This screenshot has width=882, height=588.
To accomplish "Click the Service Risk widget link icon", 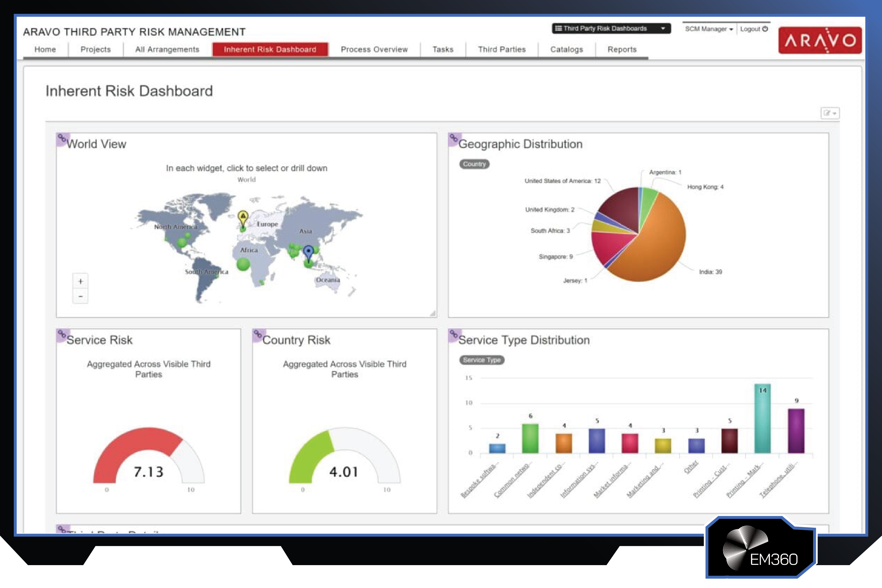I will (62, 334).
